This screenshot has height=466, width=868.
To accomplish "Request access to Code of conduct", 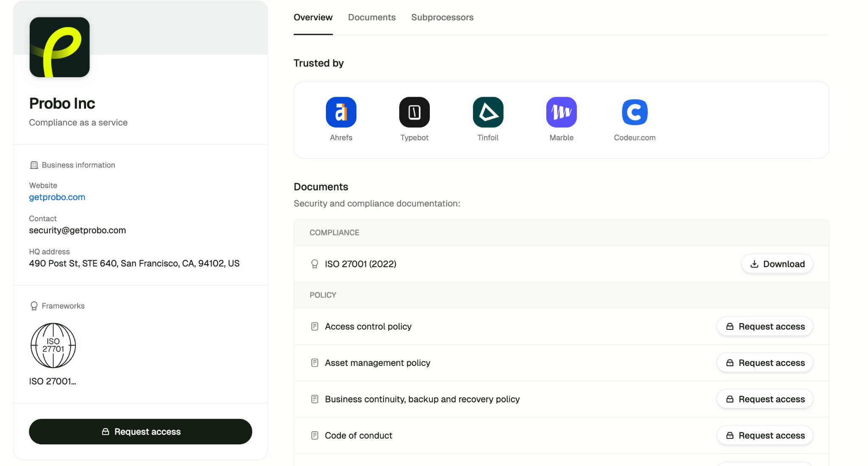I will pos(765,435).
